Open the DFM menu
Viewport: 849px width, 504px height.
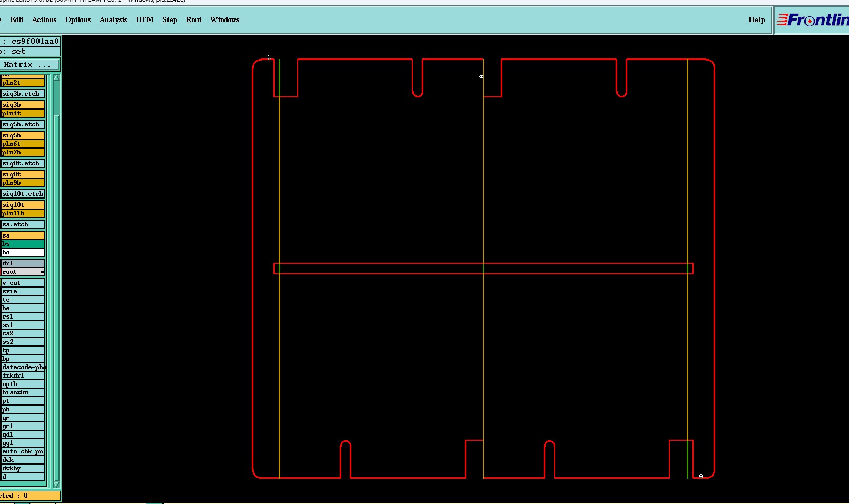click(145, 19)
